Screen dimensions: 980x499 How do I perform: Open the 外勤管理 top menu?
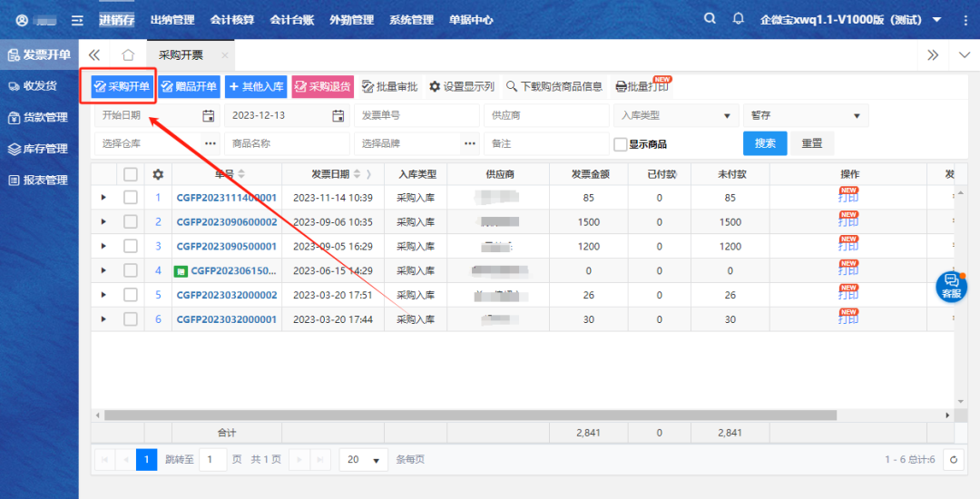pos(351,20)
